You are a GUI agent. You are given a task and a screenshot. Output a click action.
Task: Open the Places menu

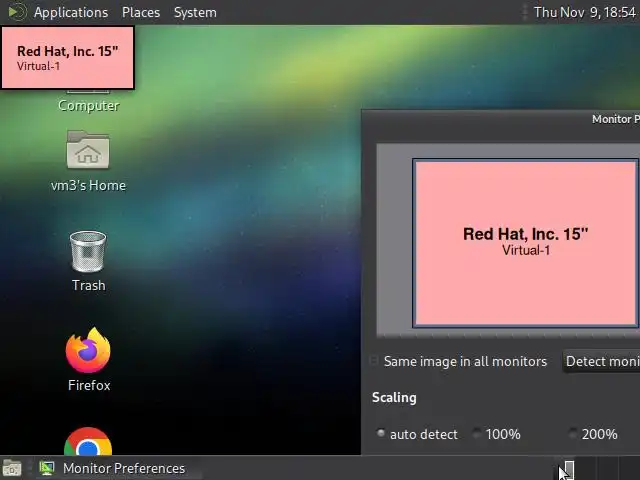coord(141,12)
